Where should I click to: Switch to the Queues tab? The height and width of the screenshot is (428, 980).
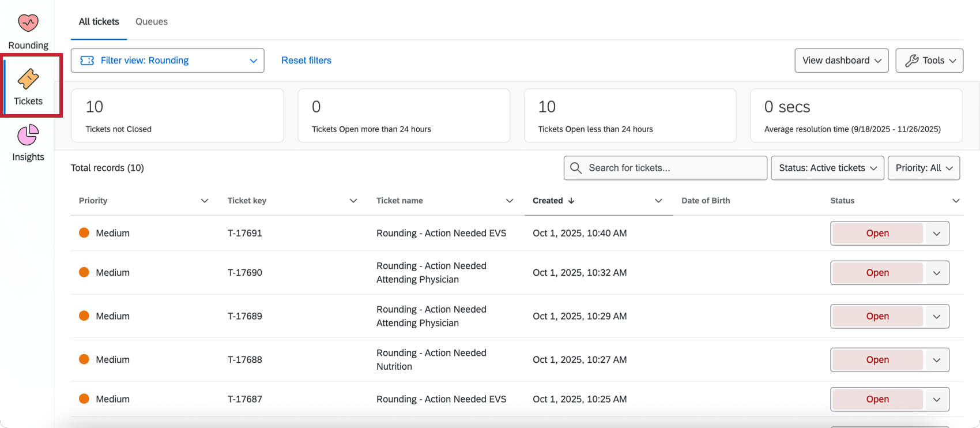click(152, 22)
